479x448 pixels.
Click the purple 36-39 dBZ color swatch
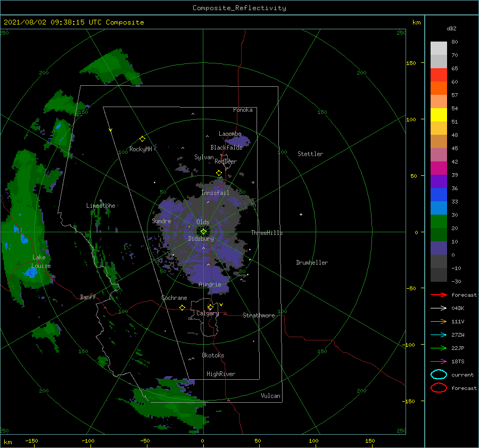[439, 182]
